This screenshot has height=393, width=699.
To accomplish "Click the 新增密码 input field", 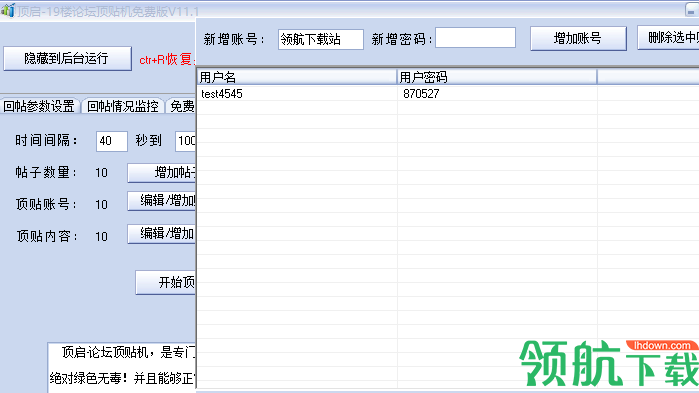I will coord(475,37).
